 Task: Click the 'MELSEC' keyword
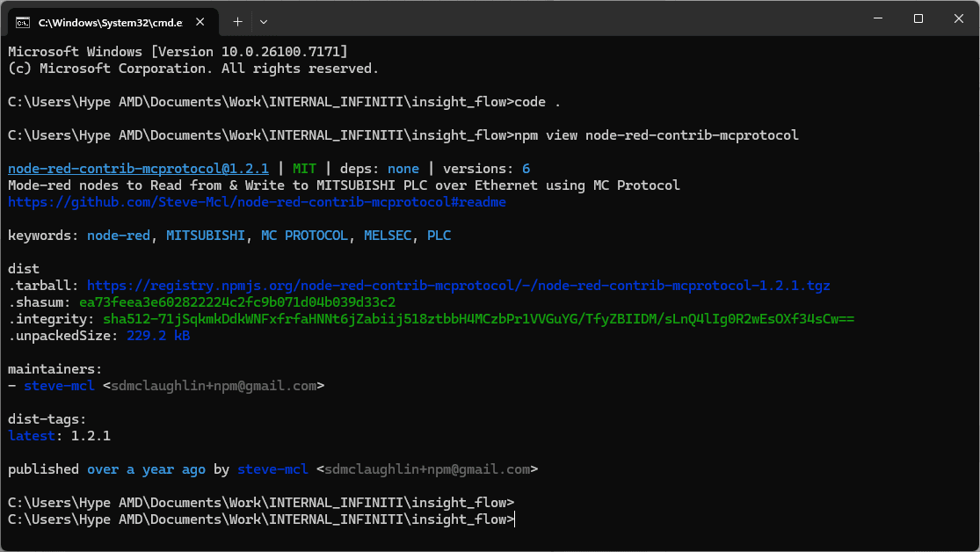388,236
